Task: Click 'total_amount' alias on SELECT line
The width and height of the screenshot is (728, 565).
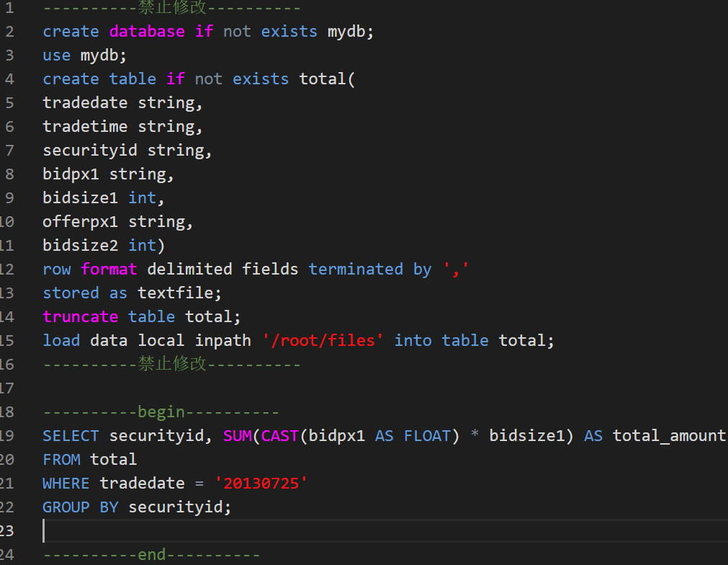Action: click(x=670, y=436)
